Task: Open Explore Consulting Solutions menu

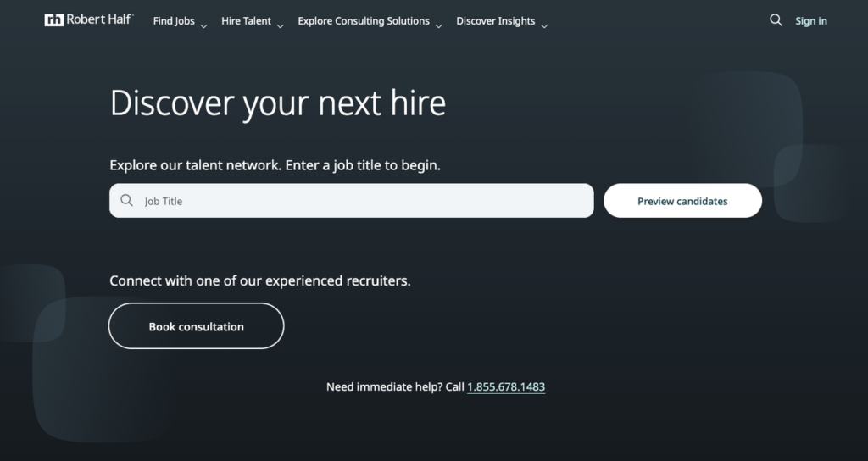Action: (x=364, y=21)
